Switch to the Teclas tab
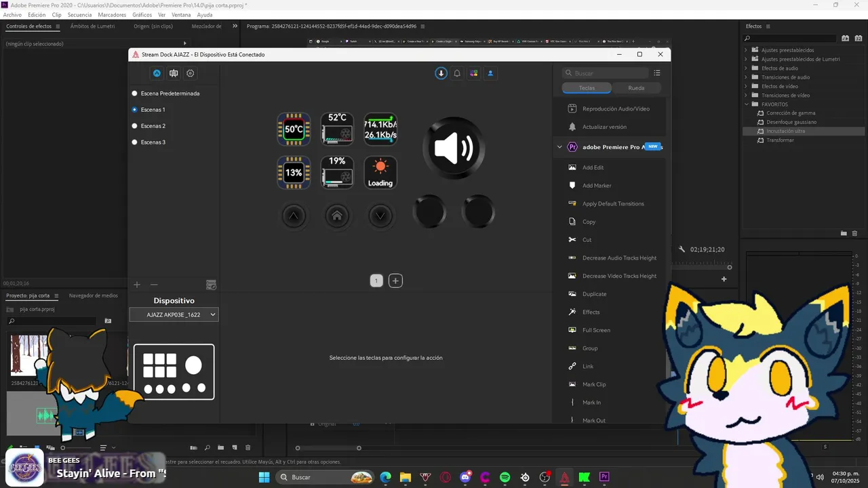The height and width of the screenshot is (488, 868). [x=587, y=88]
